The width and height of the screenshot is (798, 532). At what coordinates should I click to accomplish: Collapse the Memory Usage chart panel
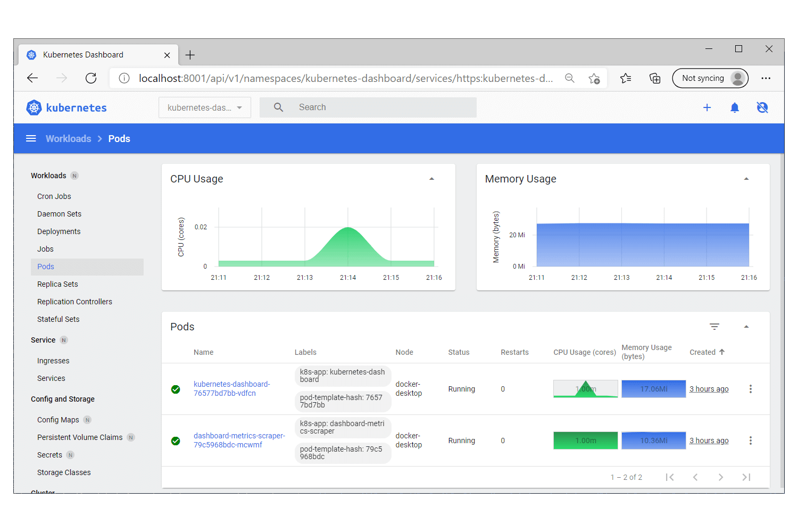pos(746,178)
